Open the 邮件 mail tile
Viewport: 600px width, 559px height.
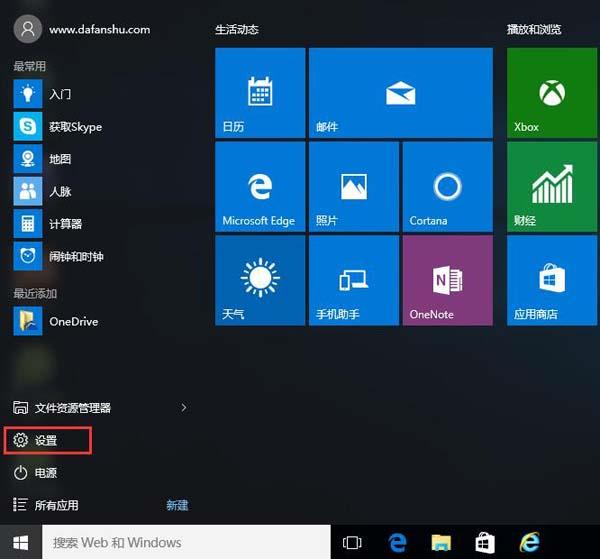tap(401, 93)
